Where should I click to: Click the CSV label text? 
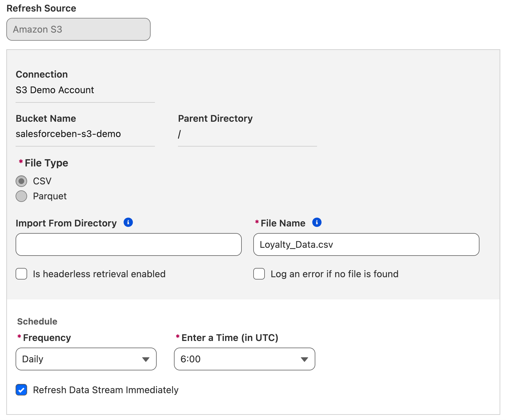(x=42, y=181)
